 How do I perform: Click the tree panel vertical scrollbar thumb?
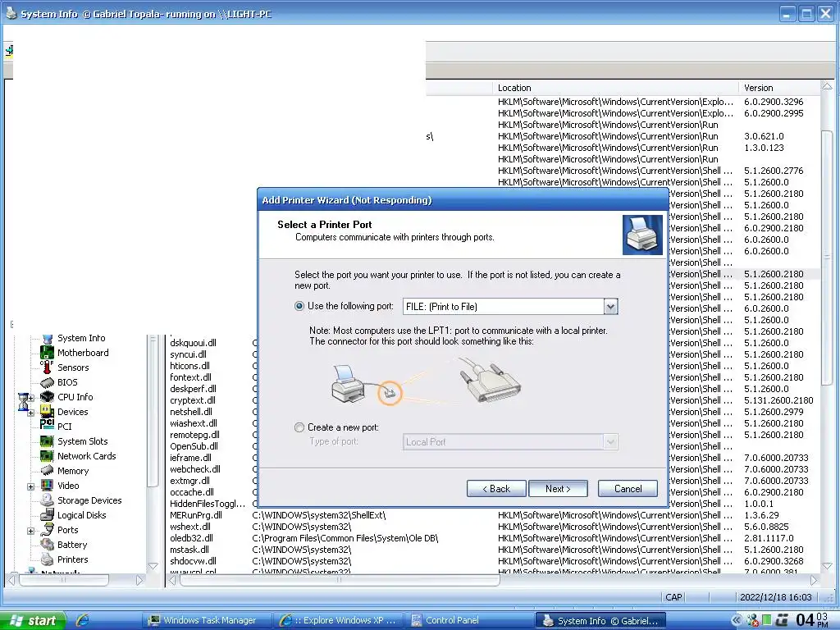[x=153, y=413]
